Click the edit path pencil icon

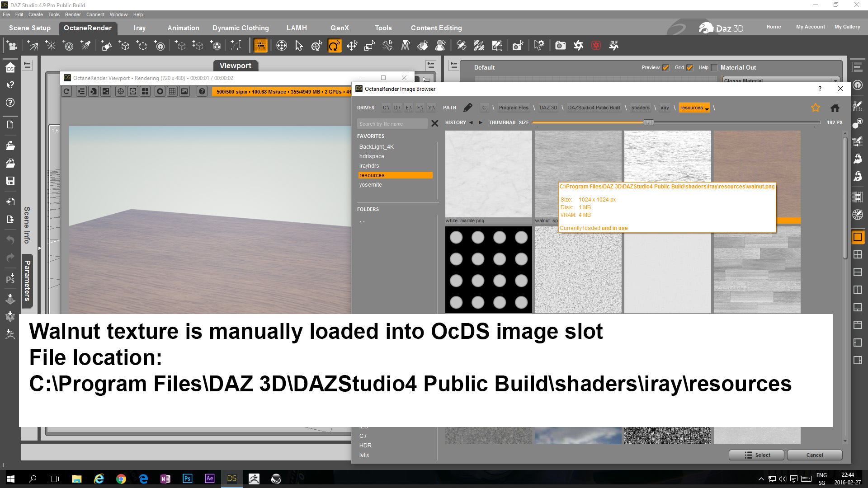tap(468, 108)
